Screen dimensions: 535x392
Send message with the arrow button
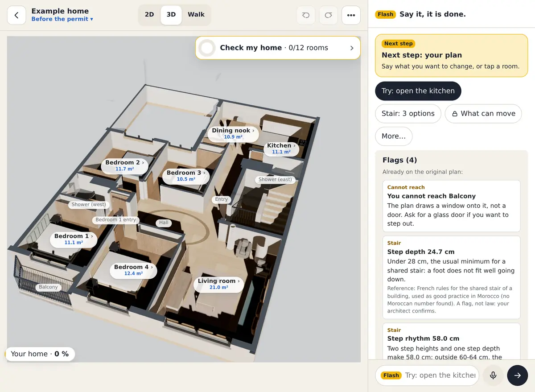click(x=517, y=375)
